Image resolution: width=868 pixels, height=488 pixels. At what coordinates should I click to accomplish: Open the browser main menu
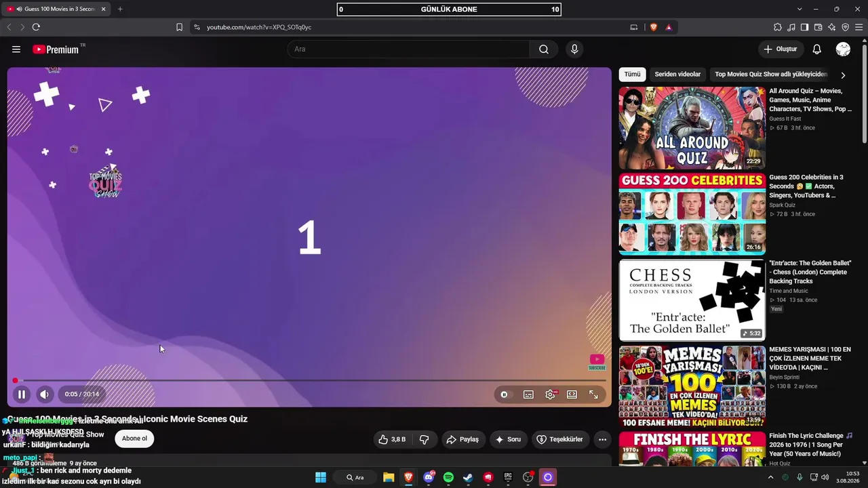click(x=859, y=27)
